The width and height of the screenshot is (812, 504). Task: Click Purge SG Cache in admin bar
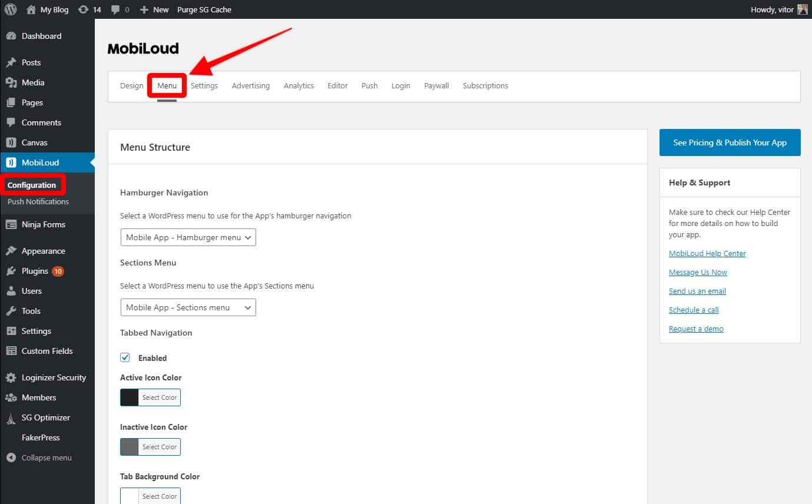coord(204,9)
